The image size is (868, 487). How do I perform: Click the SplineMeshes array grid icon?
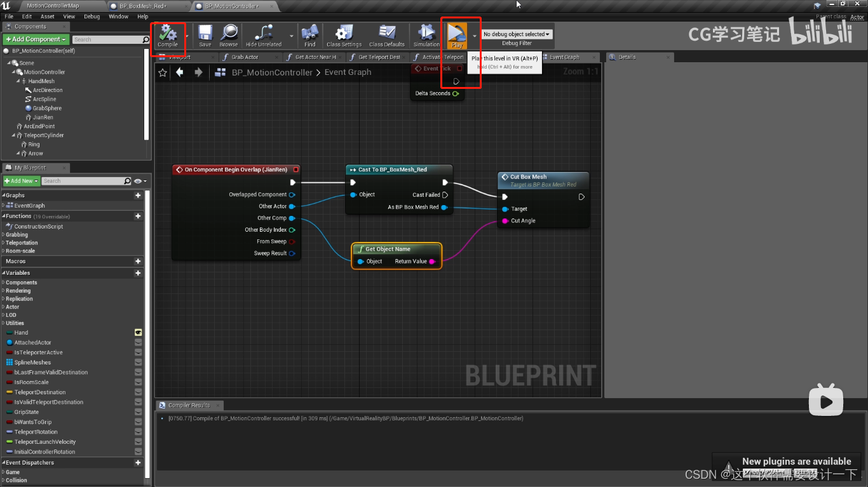10,363
